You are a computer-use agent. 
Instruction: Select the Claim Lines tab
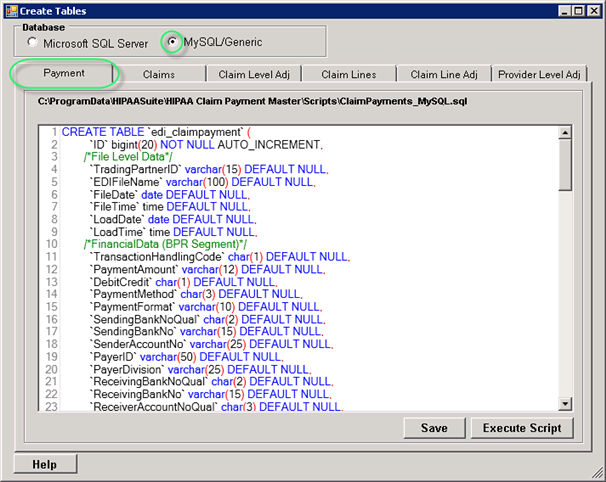click(348, 74)
